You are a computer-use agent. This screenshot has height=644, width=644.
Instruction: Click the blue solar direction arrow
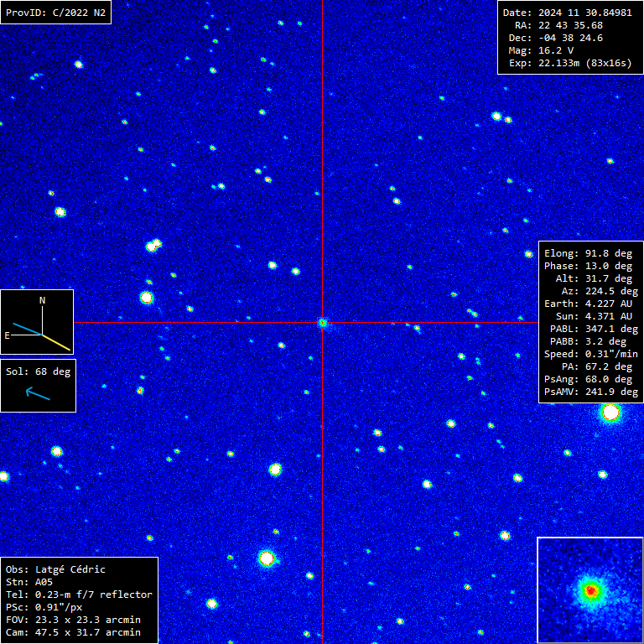click(38, 392)
